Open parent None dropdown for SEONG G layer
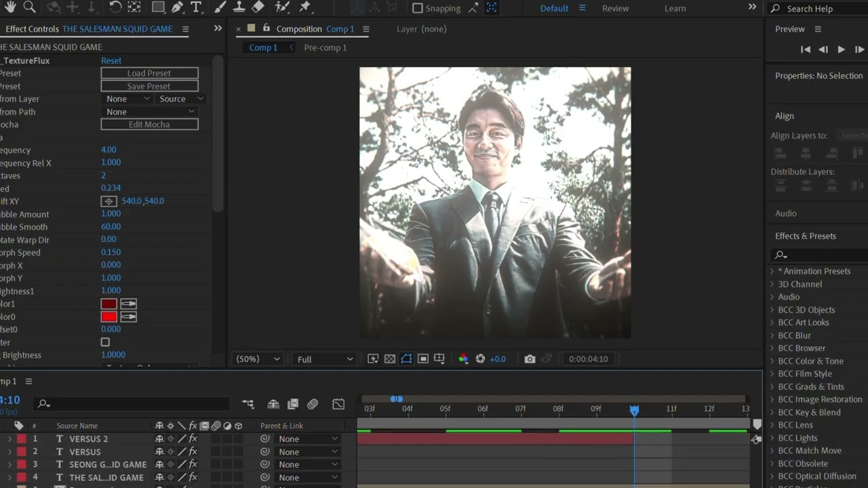 tap(307, 465)
